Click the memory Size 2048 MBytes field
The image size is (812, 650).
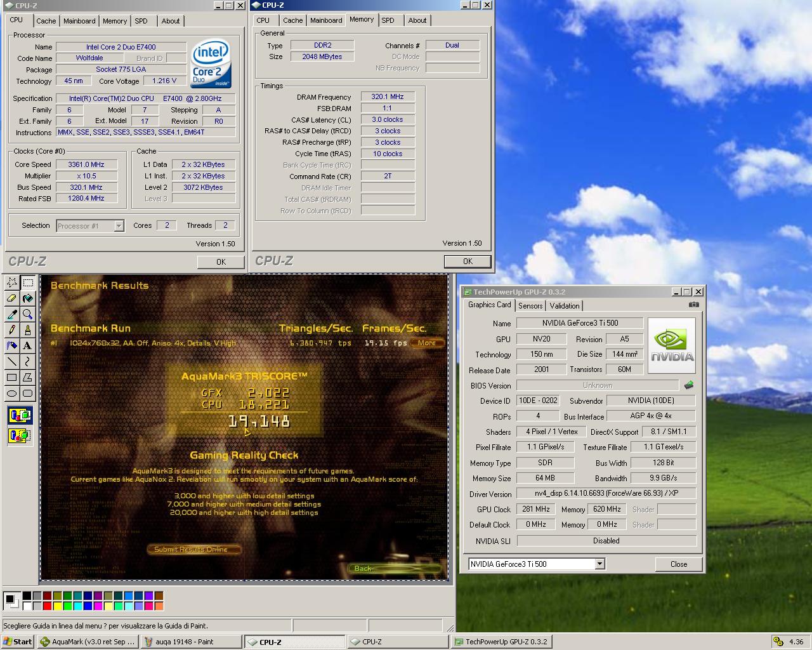click(x=322, y=56)
